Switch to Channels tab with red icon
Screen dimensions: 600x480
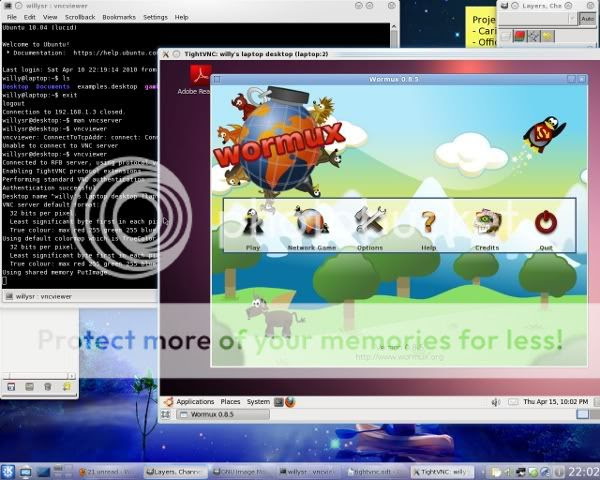[x=519, y=36]
